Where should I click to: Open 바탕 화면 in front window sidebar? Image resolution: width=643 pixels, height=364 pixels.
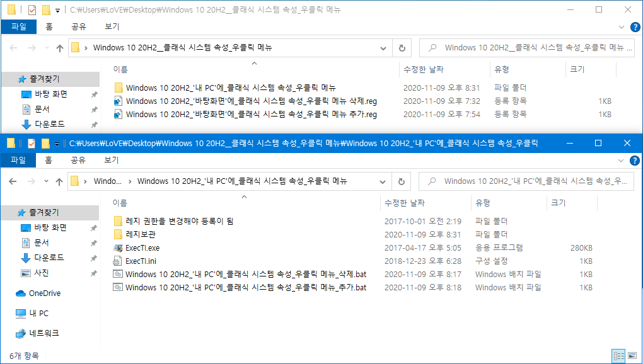(x=50, y=227)
